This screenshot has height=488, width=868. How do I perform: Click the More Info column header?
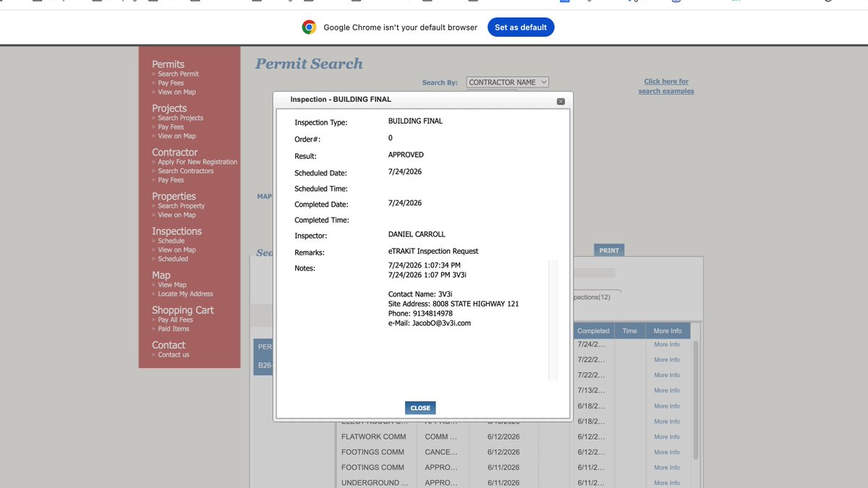coord(667,331)
